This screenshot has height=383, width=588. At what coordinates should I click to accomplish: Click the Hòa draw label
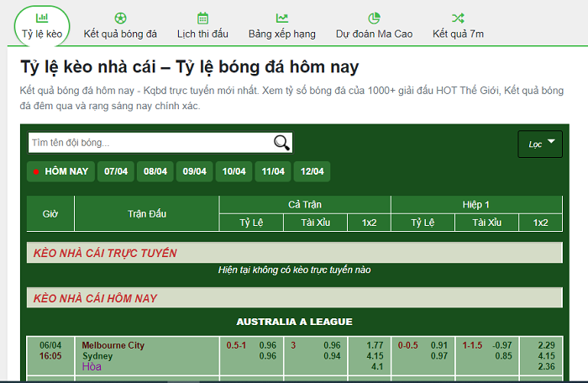91,367
